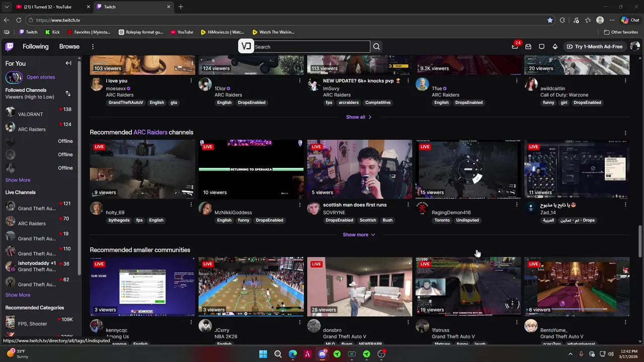Image resolution: width=644 pixels, height=362 pixels.
Task: Click the browser refresh button
Action: pyautogui.click(x=19, y=20)
